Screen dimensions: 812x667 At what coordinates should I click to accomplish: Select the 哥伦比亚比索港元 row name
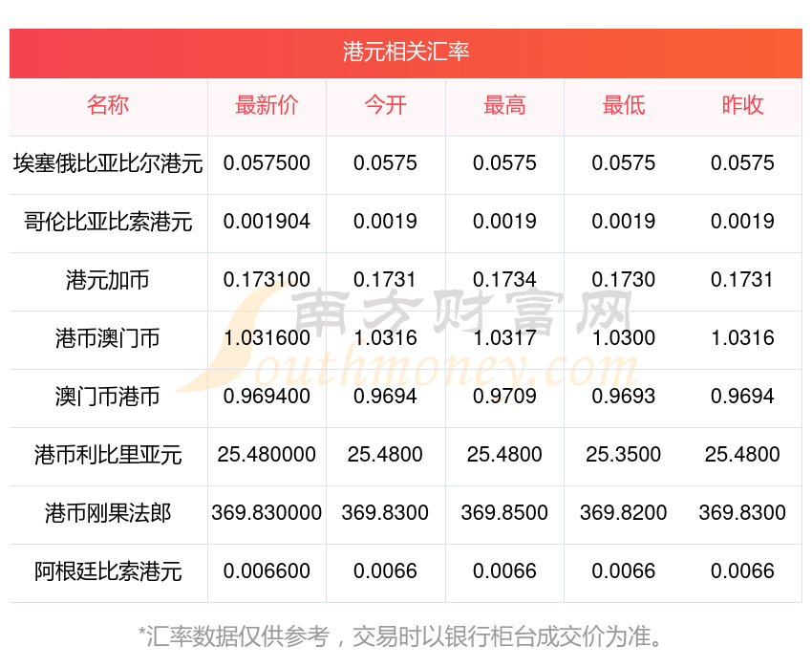tap(108, 222)
